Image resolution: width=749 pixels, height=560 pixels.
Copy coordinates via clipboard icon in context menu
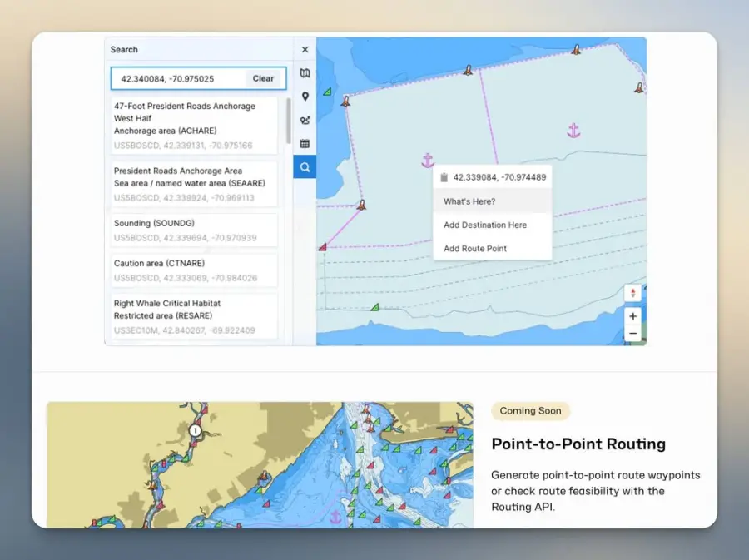pyautogui.click(x=444, y=177)
